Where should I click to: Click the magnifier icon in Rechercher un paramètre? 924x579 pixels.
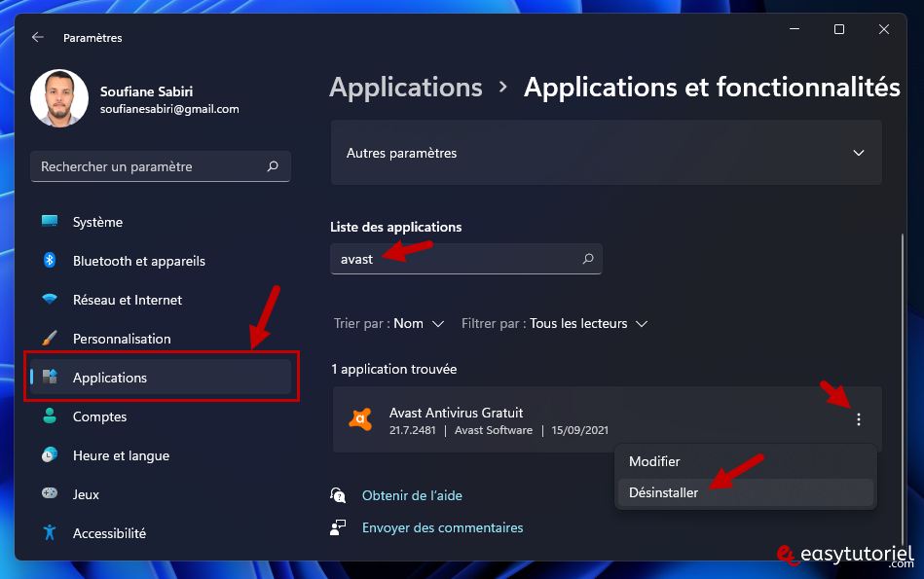point(273,166)
